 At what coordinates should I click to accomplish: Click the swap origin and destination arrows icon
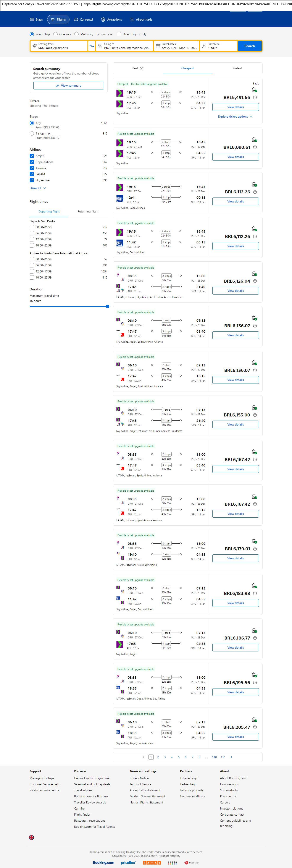[x=92, y=46]
